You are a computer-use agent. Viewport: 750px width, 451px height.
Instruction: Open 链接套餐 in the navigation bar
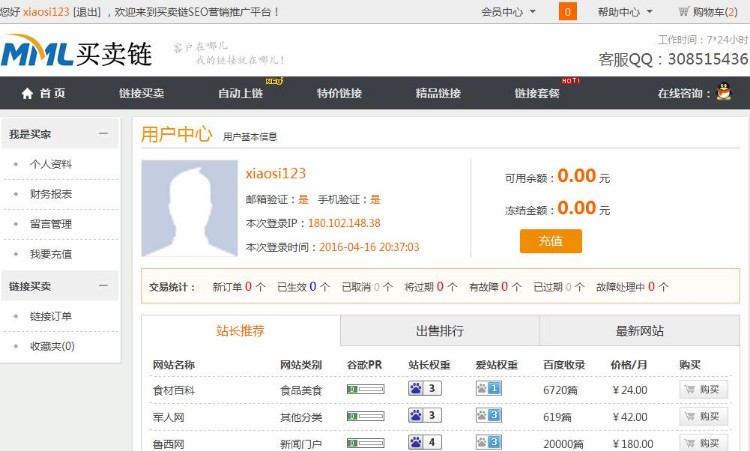[537, 93]
